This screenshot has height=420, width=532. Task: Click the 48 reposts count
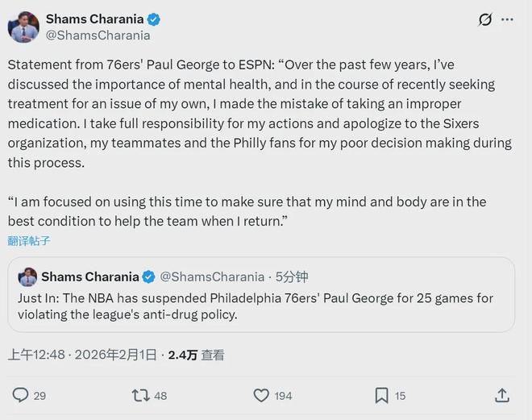click(x=160, y=396)
